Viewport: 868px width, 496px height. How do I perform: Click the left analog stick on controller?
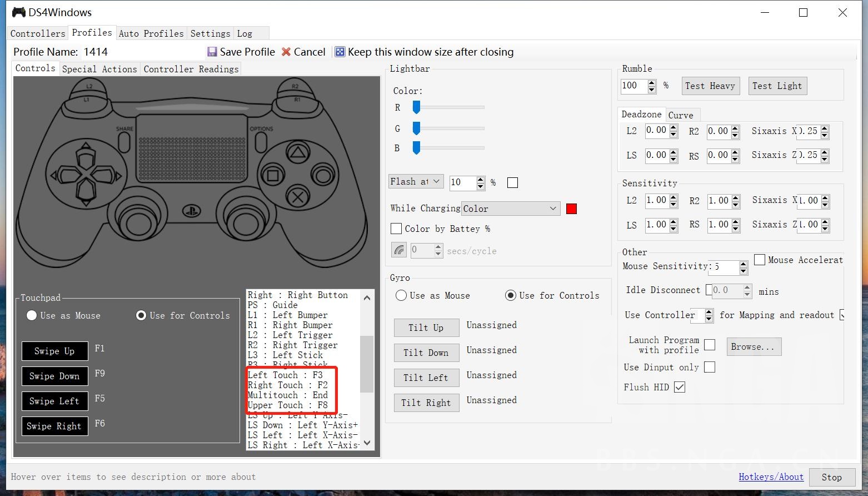pos(138,223)
